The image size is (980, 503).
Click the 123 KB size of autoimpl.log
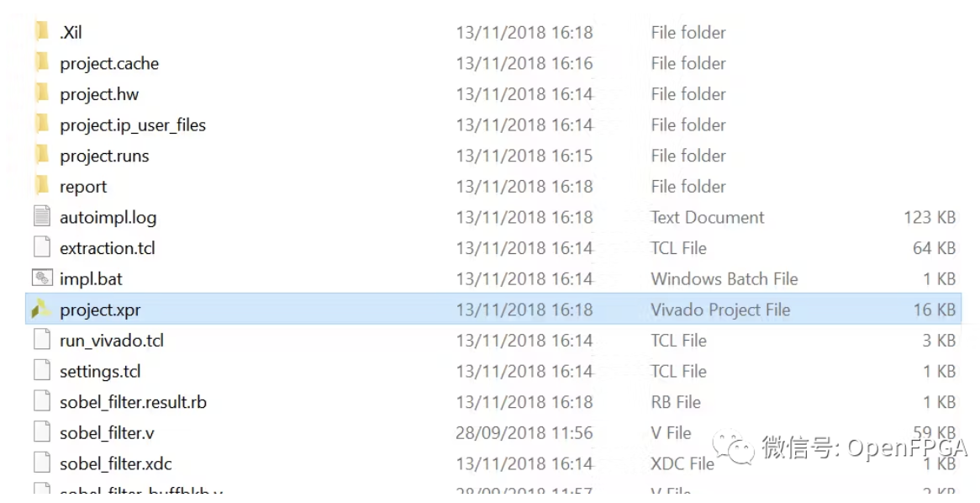coord(929,217)
